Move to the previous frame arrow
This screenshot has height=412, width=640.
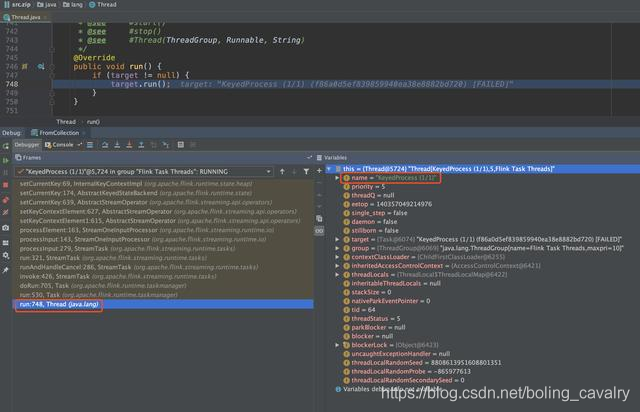pyautogui.click(x=282, y=171)
